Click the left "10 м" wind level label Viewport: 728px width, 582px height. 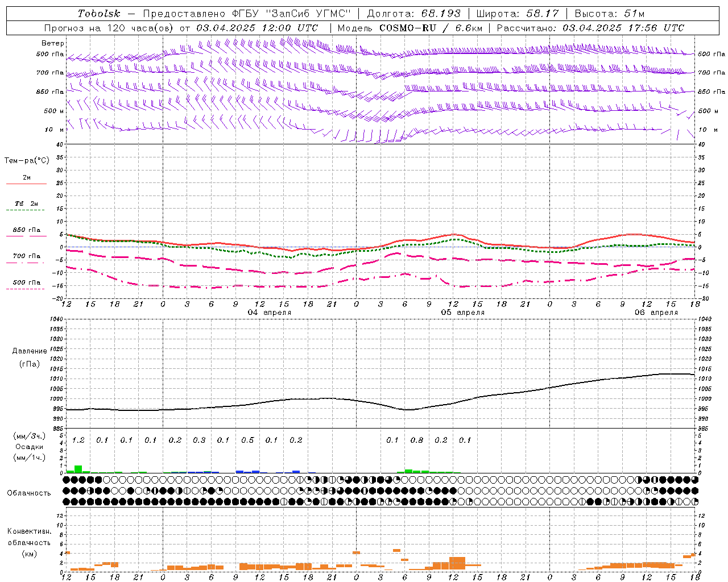[55, 130]
